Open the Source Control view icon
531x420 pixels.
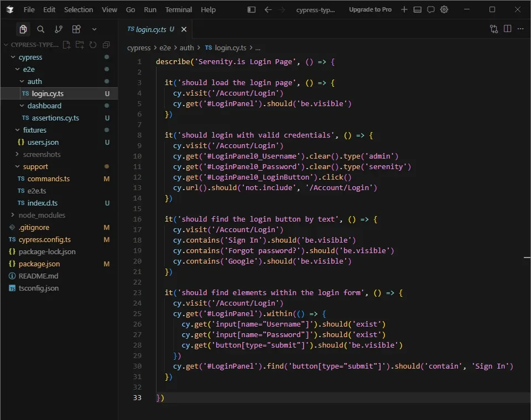pyautogui.click(x=59, y=29)
